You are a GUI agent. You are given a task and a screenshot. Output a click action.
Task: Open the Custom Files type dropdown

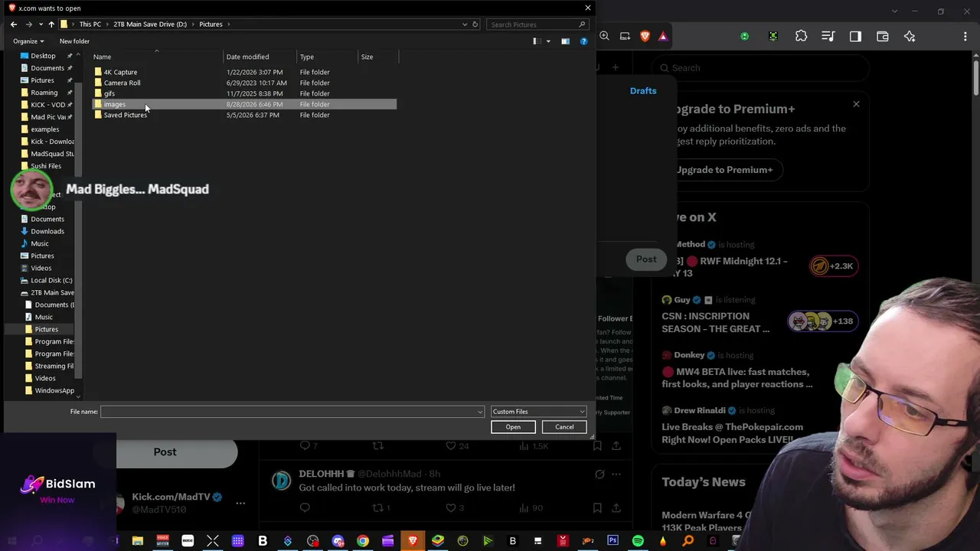click(538, 412)
